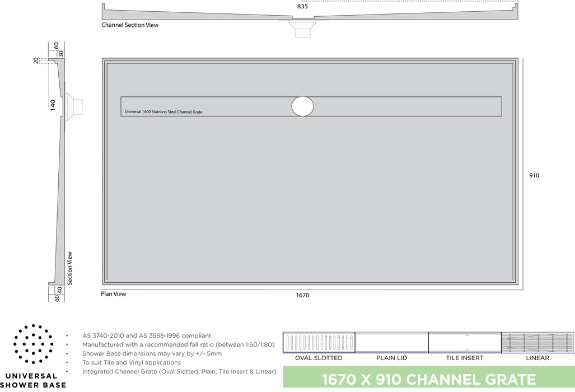Click the circular drain hole in plan view
Screen dimensions: 575x392
302,106
